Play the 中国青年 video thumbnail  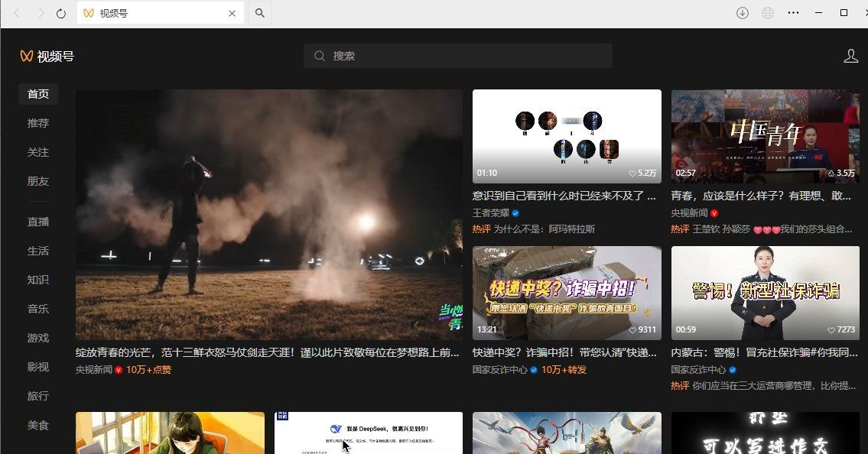click(765, 136)
